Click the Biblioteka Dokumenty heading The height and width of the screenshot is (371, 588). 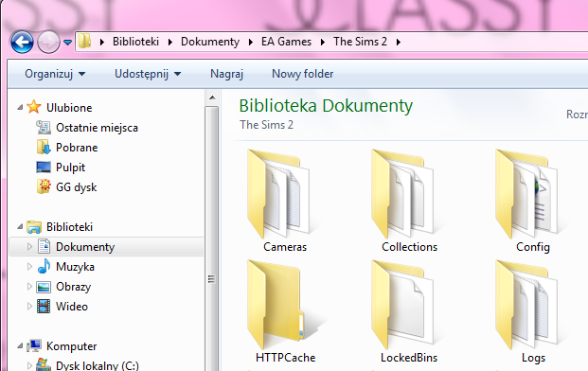tap(326, 106)
